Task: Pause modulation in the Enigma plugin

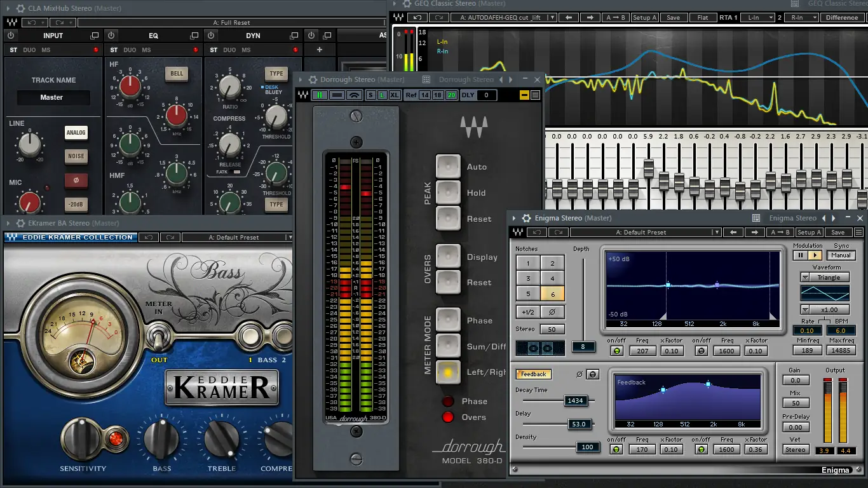Action: click(800, 255)
